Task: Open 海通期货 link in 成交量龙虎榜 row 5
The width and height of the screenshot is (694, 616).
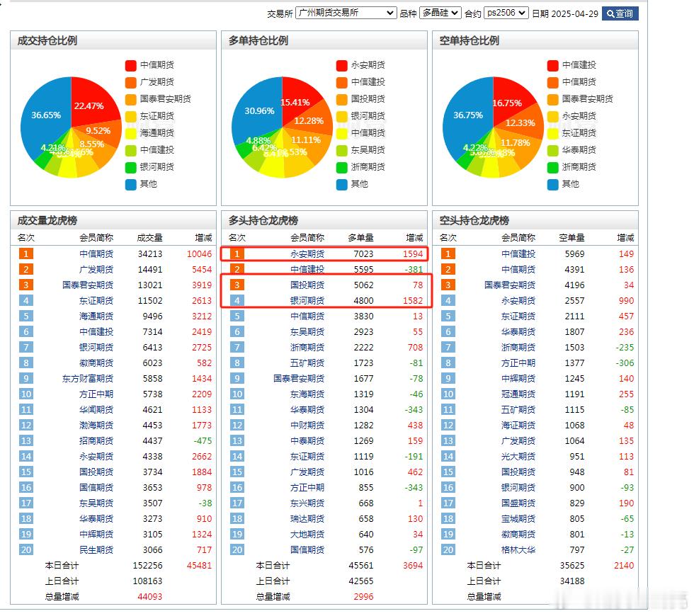Action: coord(96,316)
